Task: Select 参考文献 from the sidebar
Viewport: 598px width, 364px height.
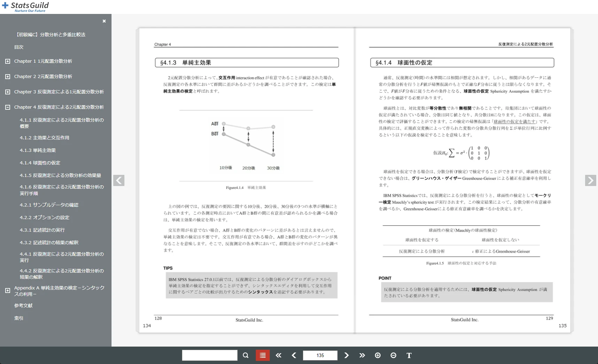Action: point(23,305)
